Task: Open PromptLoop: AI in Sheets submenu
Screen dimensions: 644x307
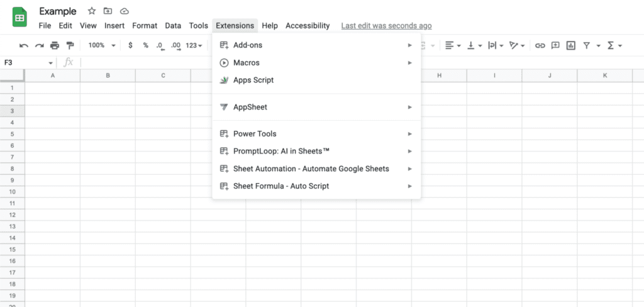Action: [316, 151]
